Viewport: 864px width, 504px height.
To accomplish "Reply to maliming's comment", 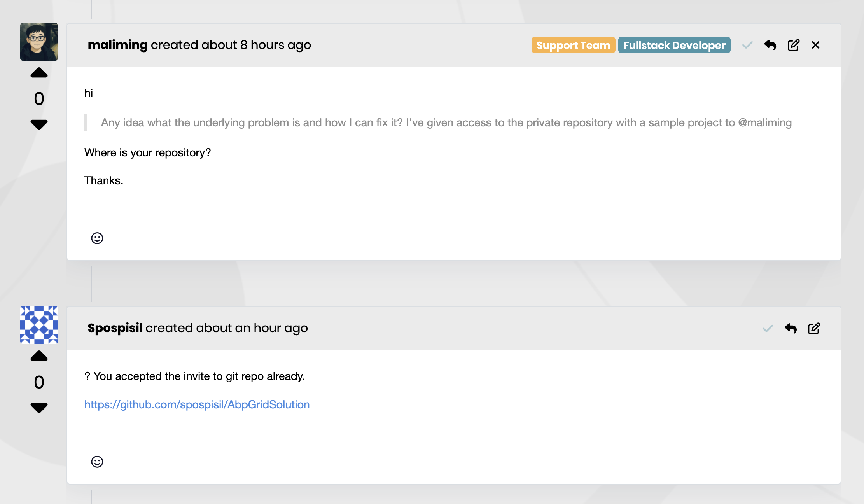I will [x=770, y=45].
